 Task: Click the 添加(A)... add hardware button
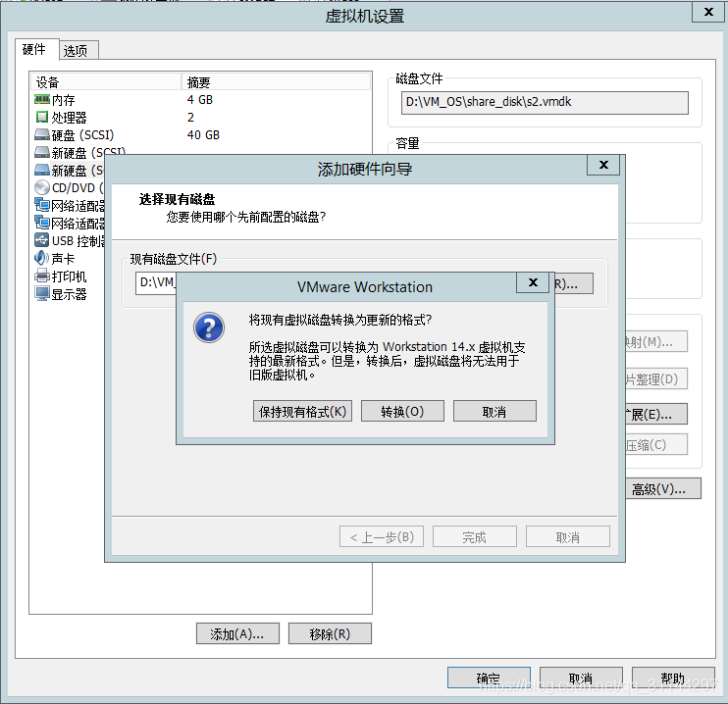[x=237, y=633]
